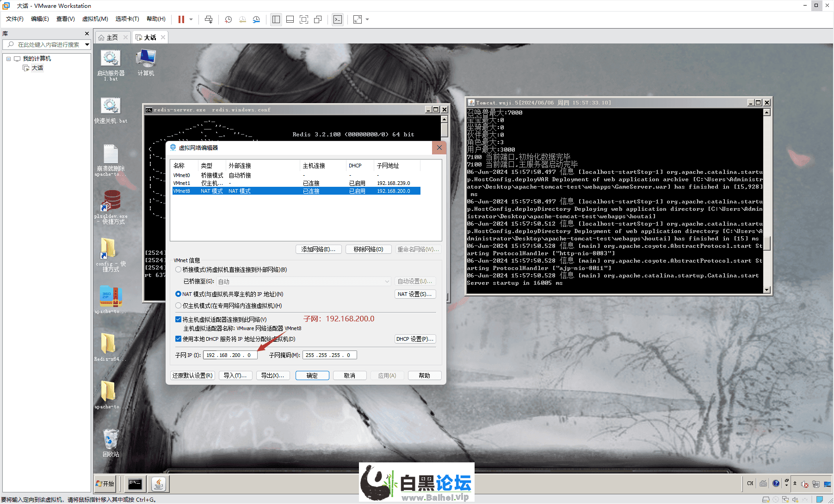
Task: Open the snapshot manager icon
Action: 256,19
